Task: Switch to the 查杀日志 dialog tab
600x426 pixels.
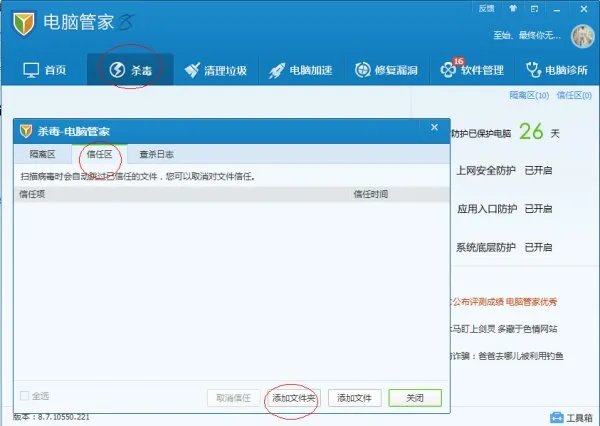Action: [x=157, y=154]
